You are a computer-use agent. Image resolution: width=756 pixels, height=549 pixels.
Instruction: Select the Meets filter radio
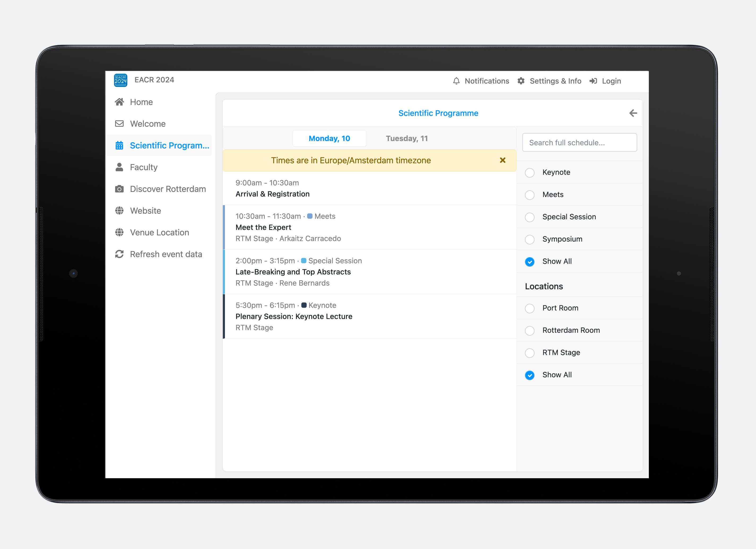pos(530,195)
